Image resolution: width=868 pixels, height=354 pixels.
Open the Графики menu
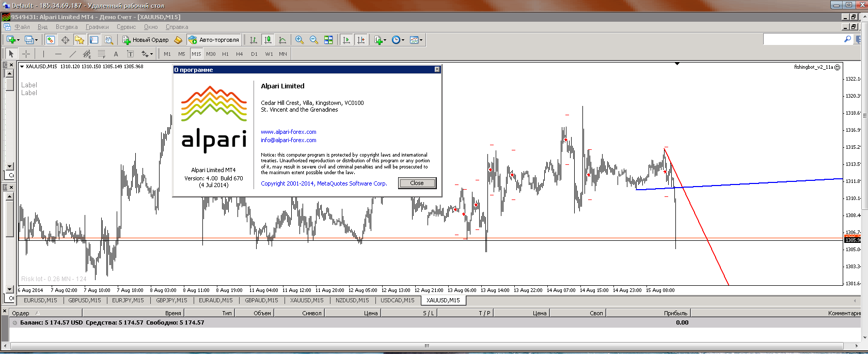coord(97,27)
